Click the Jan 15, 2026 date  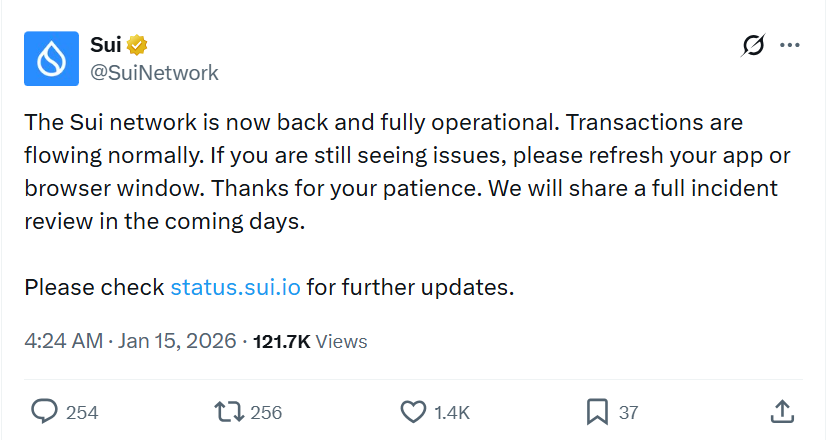point(177,341)
